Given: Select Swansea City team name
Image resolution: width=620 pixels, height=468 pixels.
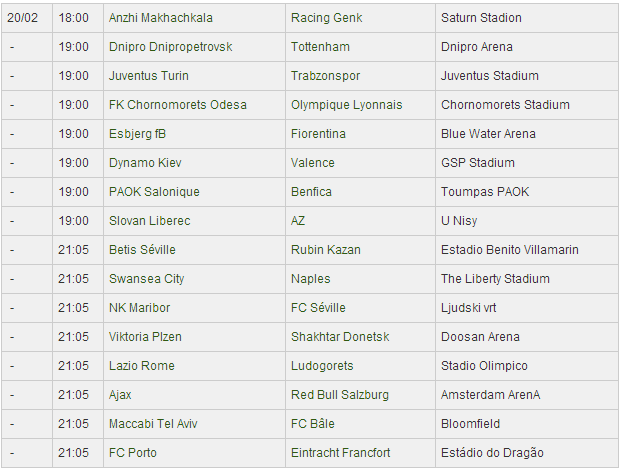Looking at the screenshot, I should (x=147, y=279).
